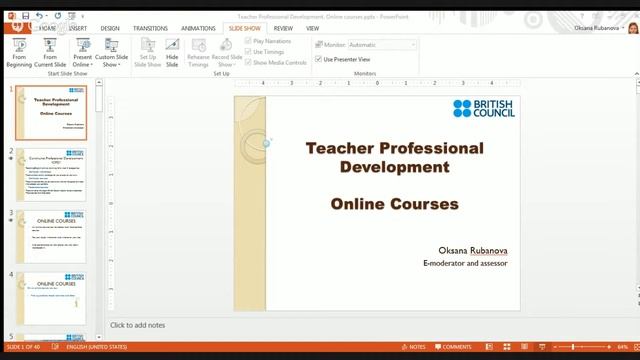This screenshot has width=640, height=360.
Task: Click Set Up Slide Show button
Action: (x=148, y=53)
